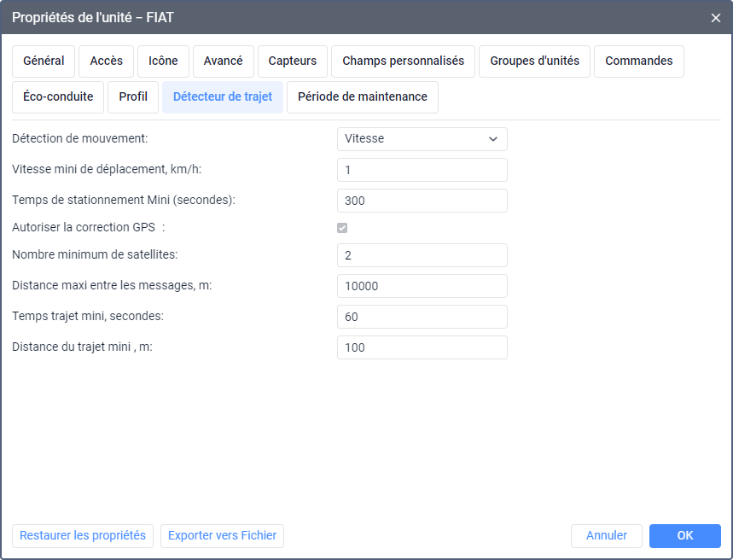The image size is (733, 560).
Task: Open Période de maintenance tab
Action: [362, 97]
